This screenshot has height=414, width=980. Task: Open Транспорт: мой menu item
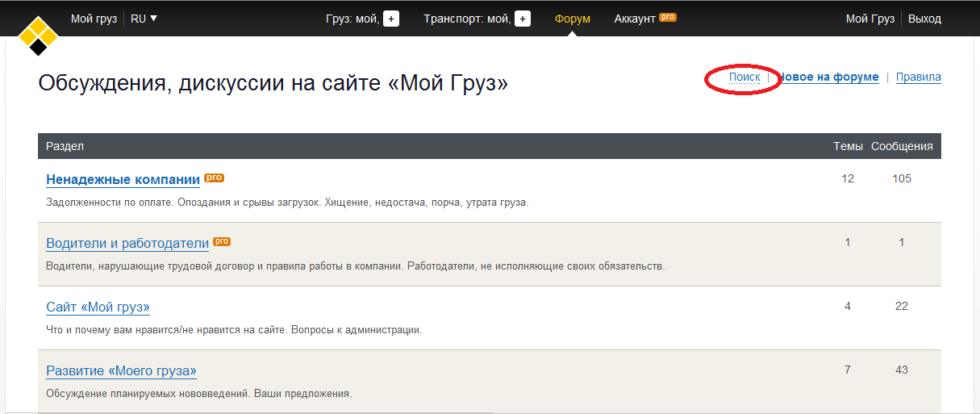coord(467,19)
